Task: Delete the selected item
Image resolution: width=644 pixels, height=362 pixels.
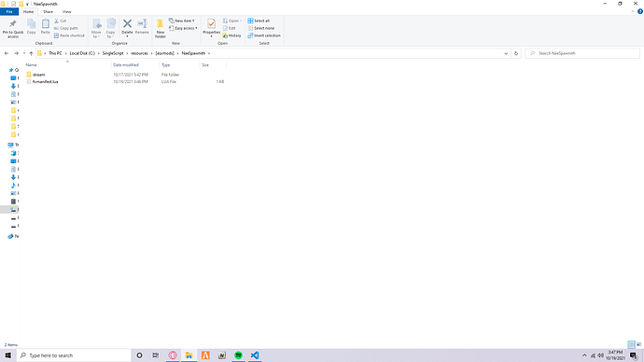Action: coord(127,27)
